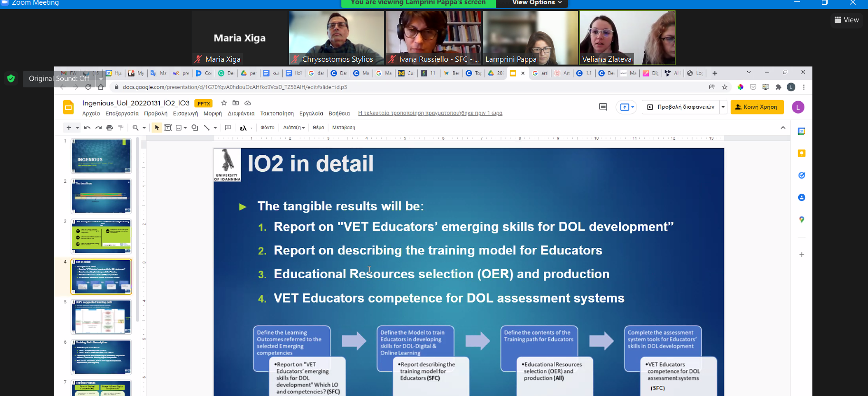This screenshot has height=396, width=868.
Task: Add a comment using the toolbar comment icon
Action: pyautogui.click(x=228, y=128)
